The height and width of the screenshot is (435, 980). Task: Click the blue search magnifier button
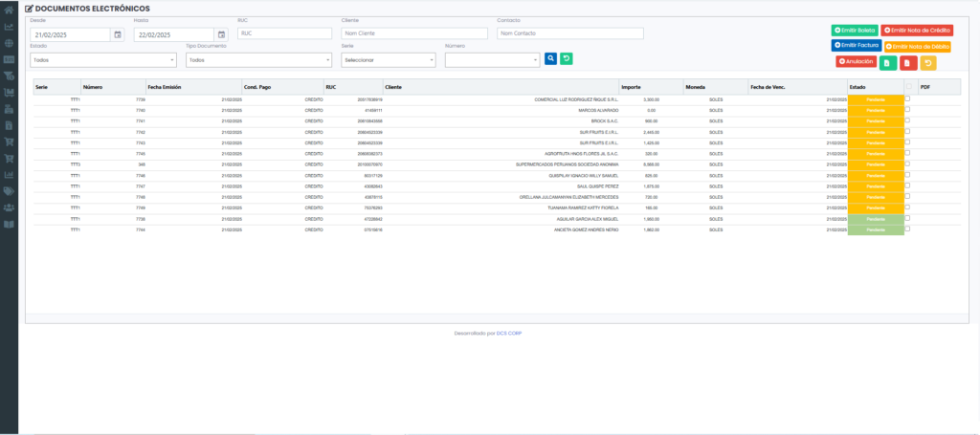[550, 58]
